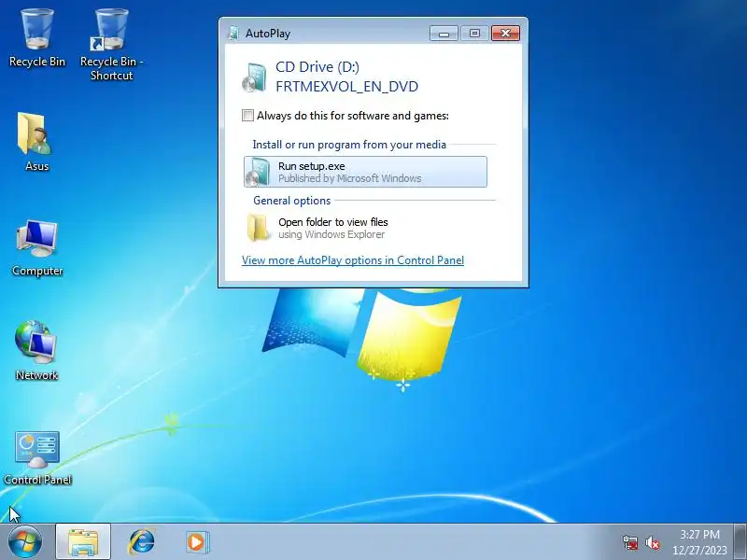The image size is (747, 560).
Task: Click the AutoPlay title bar icon
Action: pos(233,33)
